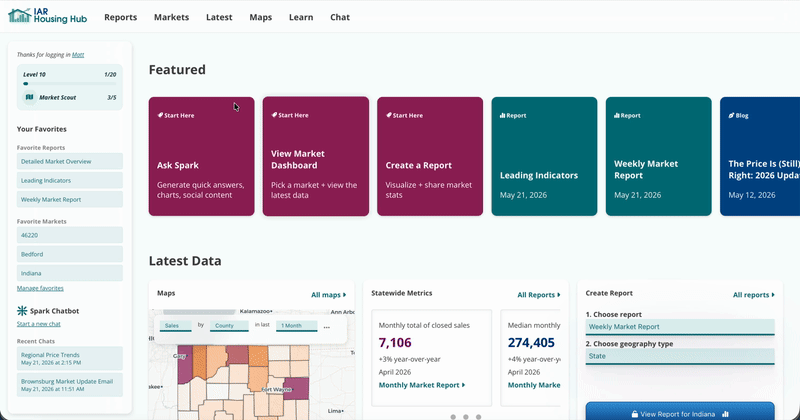The height and width of the screenshot is (420, 800).
Task: Open the State geography type dropdown
Action: [x=680, y=356]
